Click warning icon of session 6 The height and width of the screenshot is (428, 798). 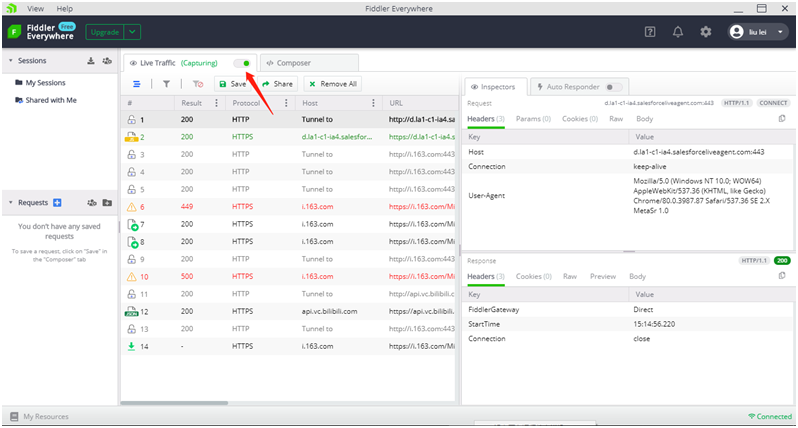point(131,207)
